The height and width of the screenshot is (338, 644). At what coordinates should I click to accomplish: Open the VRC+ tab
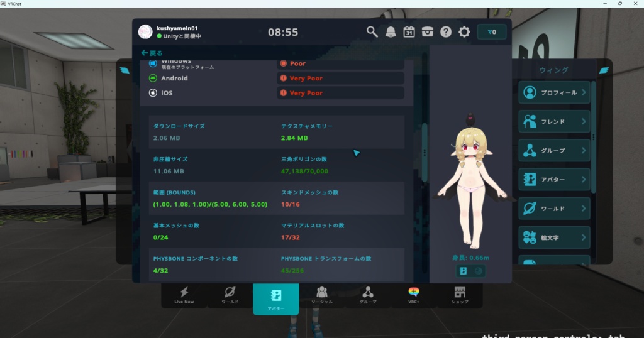coord(414,295)
